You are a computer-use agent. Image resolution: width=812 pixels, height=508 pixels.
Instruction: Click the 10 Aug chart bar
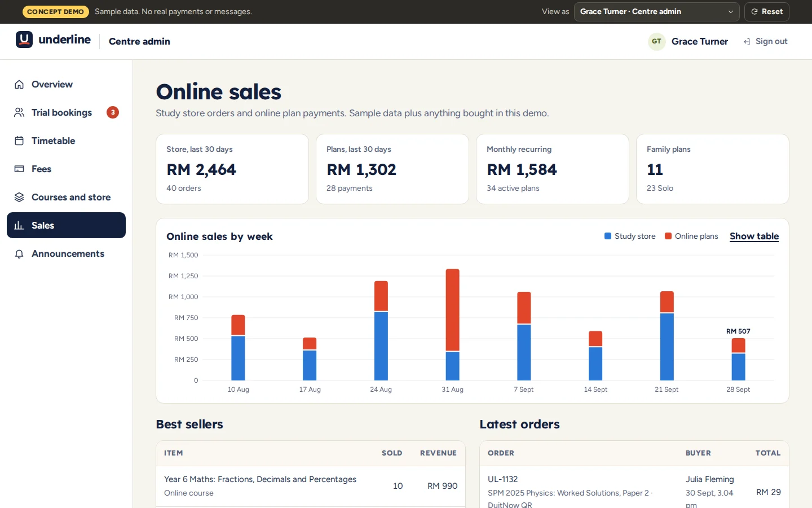pyautogui.click(x=238, y=348)
